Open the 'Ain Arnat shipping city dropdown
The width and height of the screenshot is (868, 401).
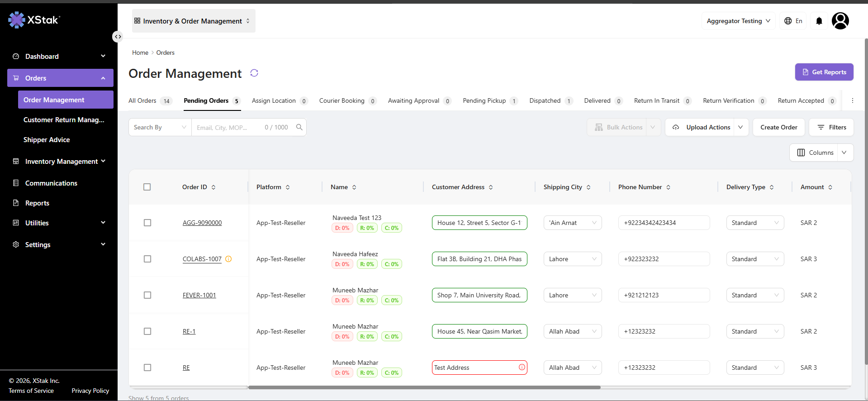[x=573, y=223]
